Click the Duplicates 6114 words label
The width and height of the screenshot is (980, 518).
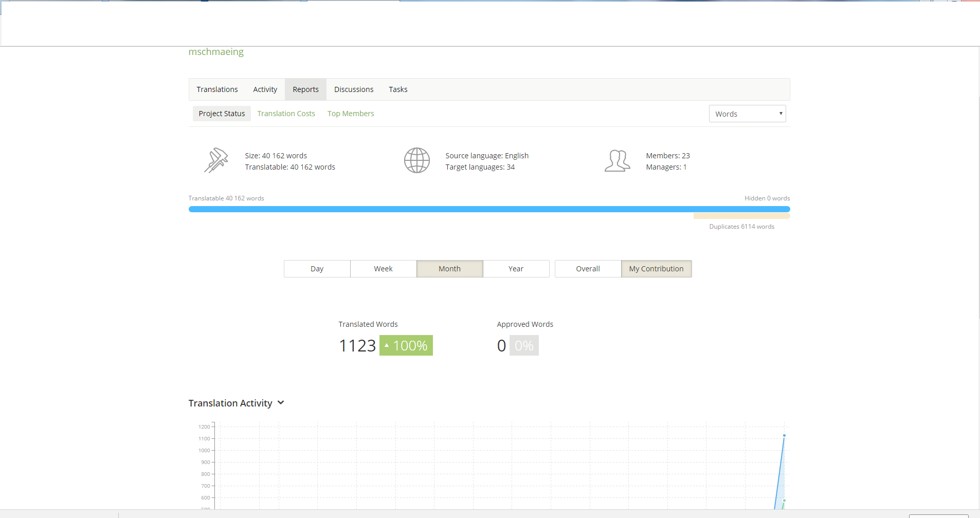click(741, 227)
